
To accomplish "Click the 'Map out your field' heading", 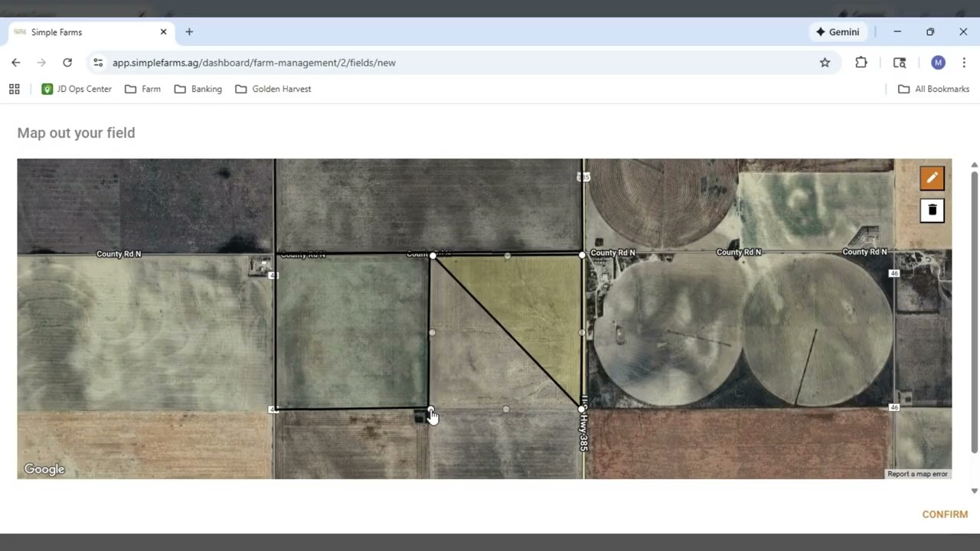I will coord(76,132).
